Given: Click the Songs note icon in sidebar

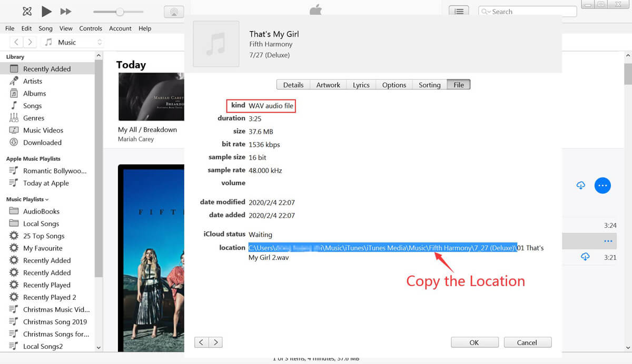Looking at the screenshot, I should click(14, 106).
